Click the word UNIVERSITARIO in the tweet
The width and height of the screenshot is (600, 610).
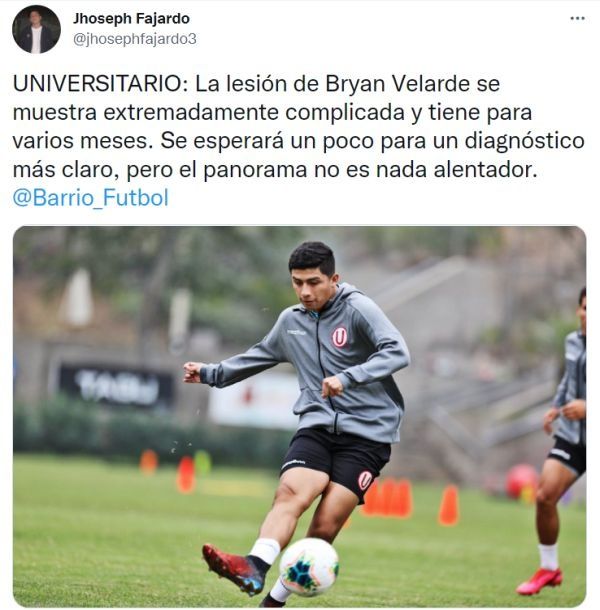coord(100,84)
